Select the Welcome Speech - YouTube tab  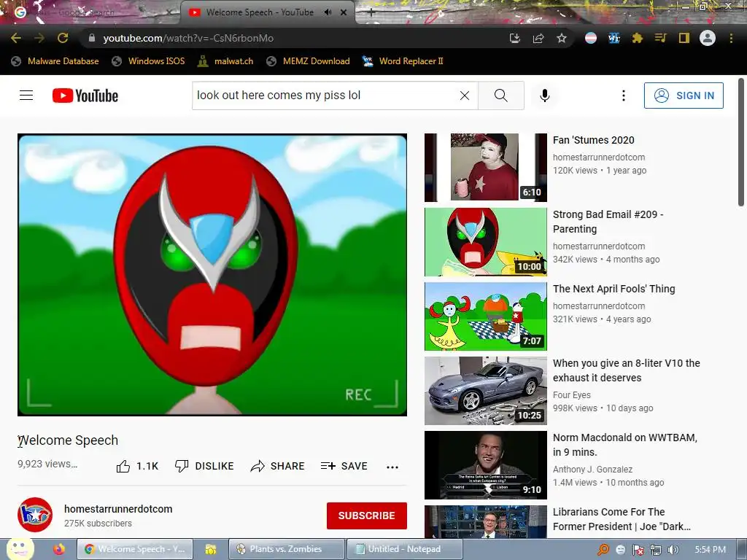click(x=260, y=12)
